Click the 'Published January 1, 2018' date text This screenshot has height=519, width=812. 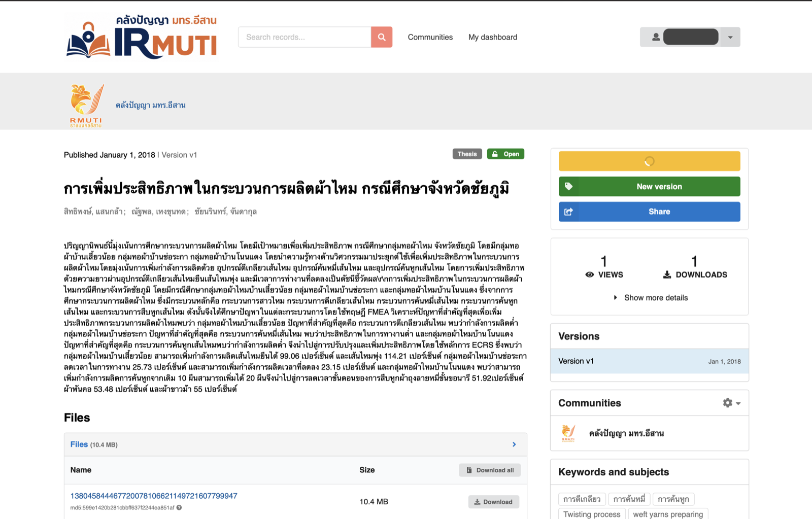pos(110,155)
